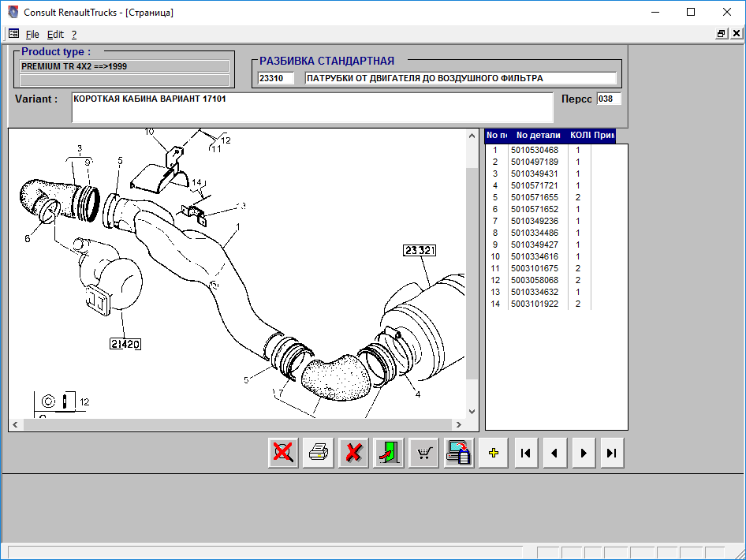Go to the previous page
This screenshot has width=746, height=560.
554,454
